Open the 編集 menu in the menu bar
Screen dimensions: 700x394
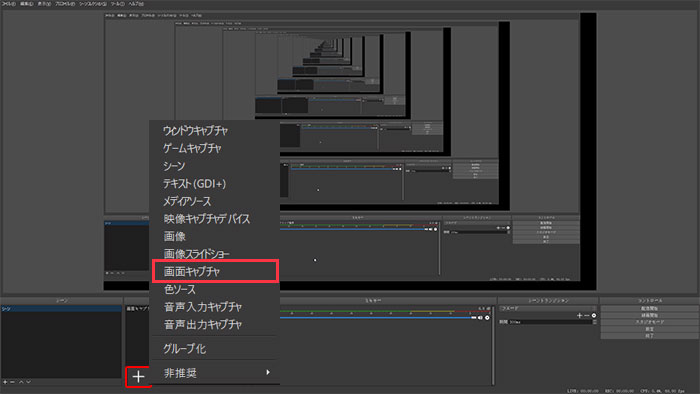(x=26, y=4)
